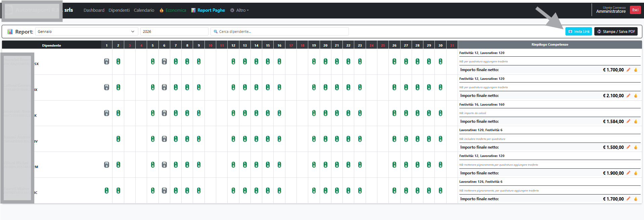Open the Dipendenti section
This screenshot has width=644, height=220.
[x=119, y=10]
